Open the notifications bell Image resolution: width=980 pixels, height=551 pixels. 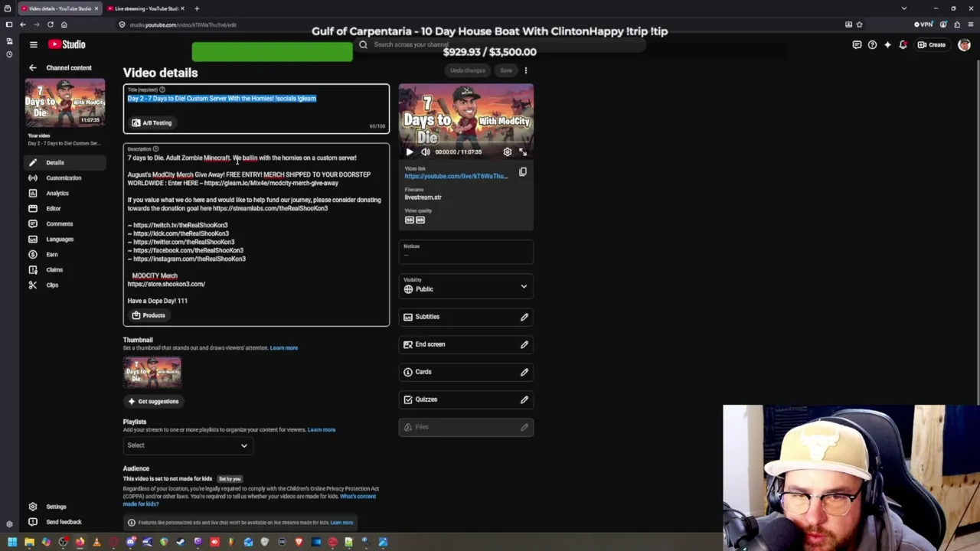903,44
